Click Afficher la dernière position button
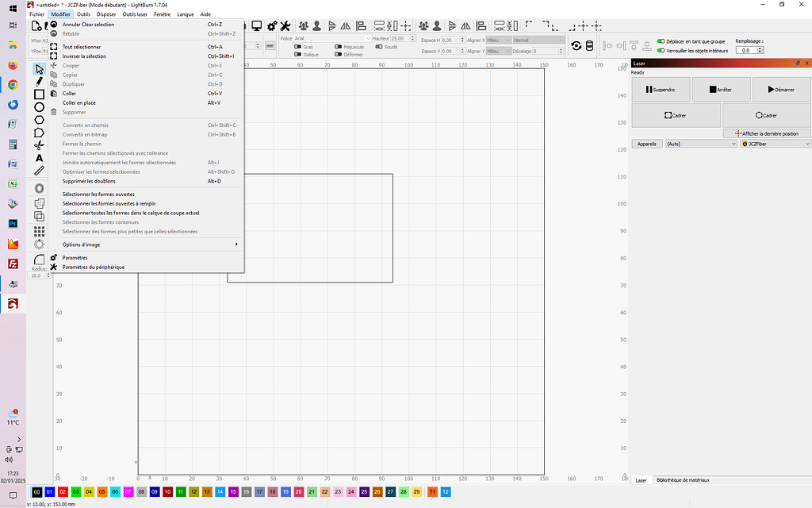812x508 pixels. [767, 133]
